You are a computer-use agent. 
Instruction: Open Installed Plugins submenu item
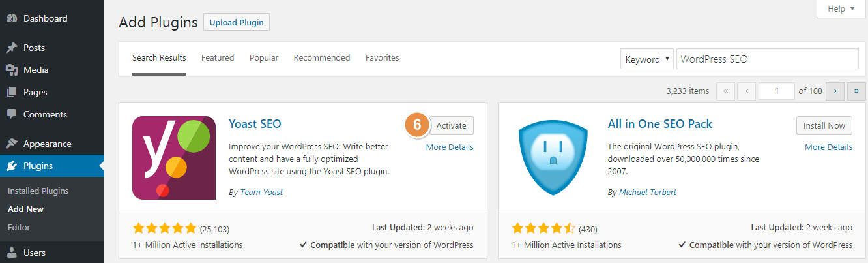tap(38, 191)
